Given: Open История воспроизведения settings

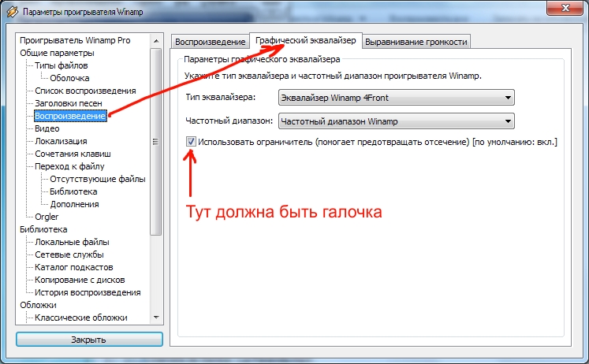Looking at the screenshot, I should [88, 292].
